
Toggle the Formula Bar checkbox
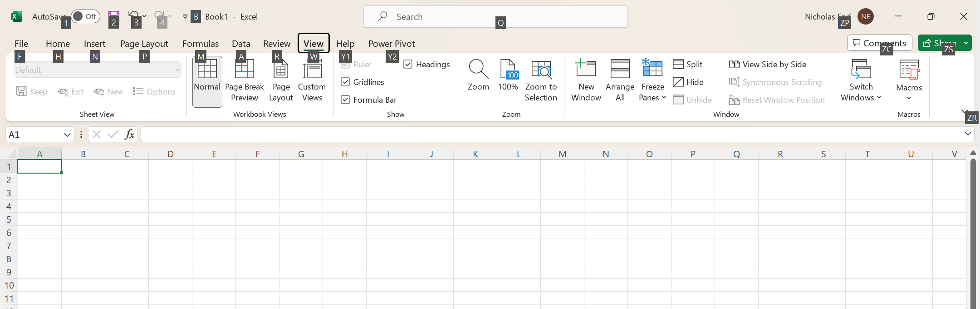pyautogui.click(x=345, y=100)
